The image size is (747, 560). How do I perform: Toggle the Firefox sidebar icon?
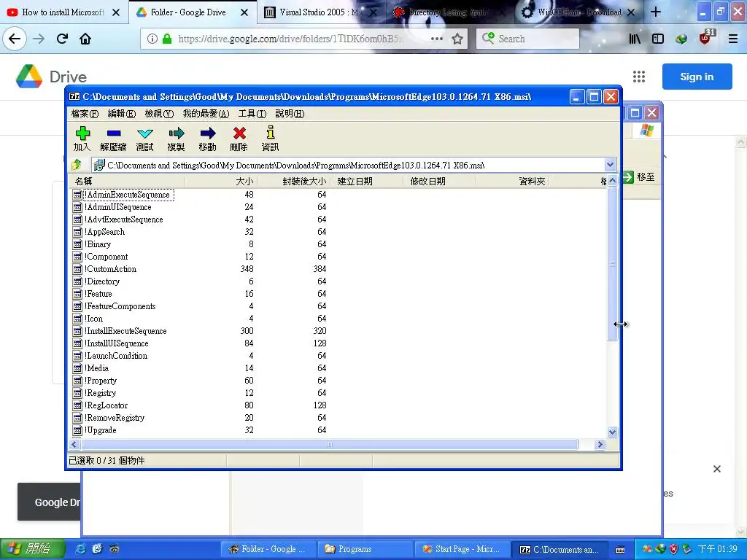click(x=658, y=39)
